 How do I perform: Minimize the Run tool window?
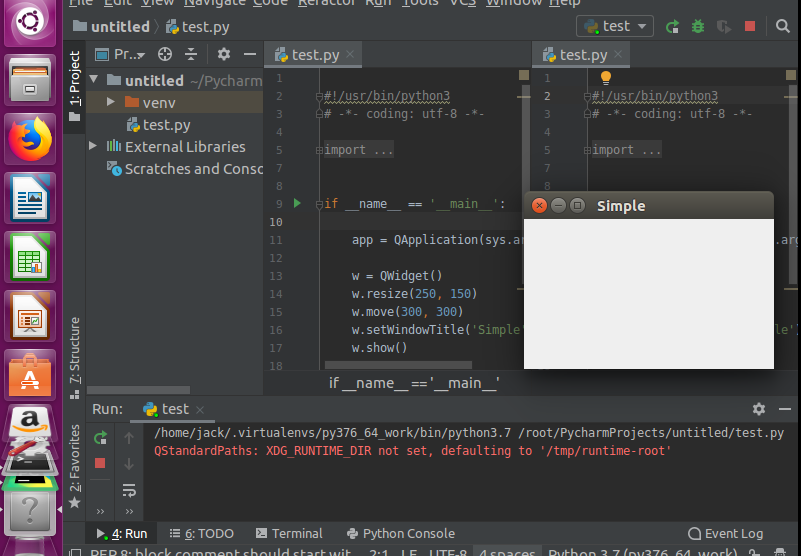[x=785, y=409]
